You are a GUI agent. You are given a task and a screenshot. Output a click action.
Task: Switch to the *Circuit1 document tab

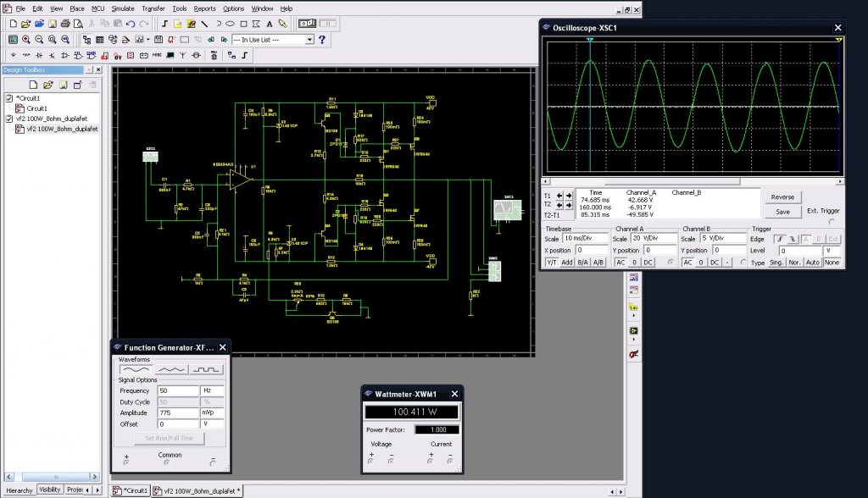tap(131, 490)
